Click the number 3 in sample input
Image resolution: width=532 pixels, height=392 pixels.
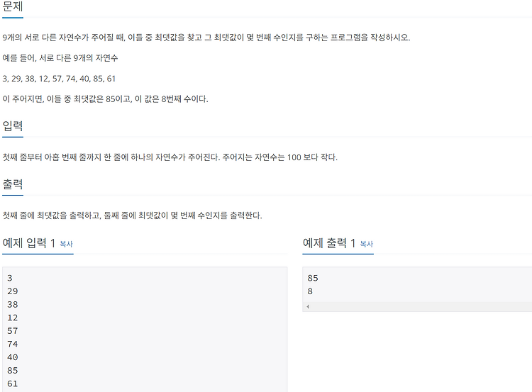coord(10,278)
